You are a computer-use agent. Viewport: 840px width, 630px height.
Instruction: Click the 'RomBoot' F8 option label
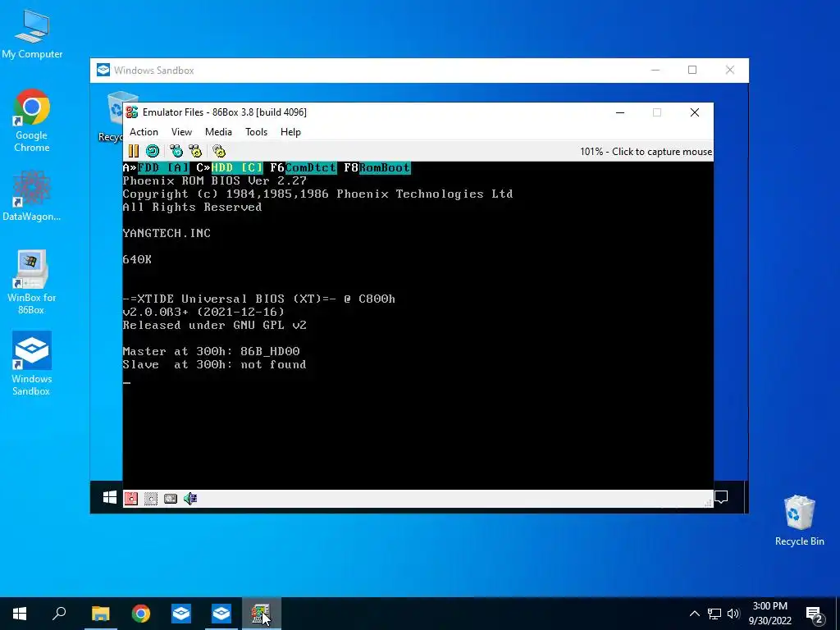(385, 167)
